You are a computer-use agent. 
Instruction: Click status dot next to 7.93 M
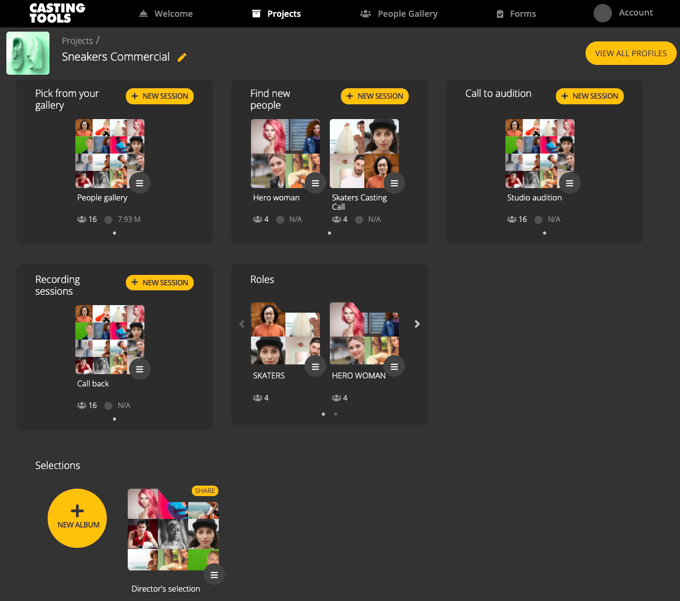pyautogui.click(x=108, y=219)
